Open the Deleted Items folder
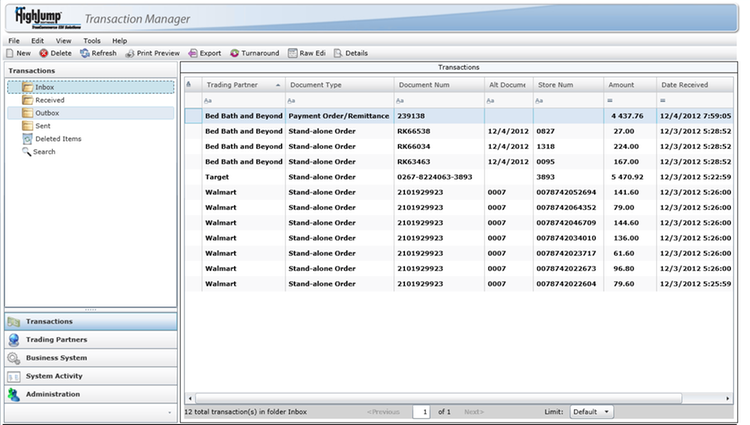 point(52,139)
